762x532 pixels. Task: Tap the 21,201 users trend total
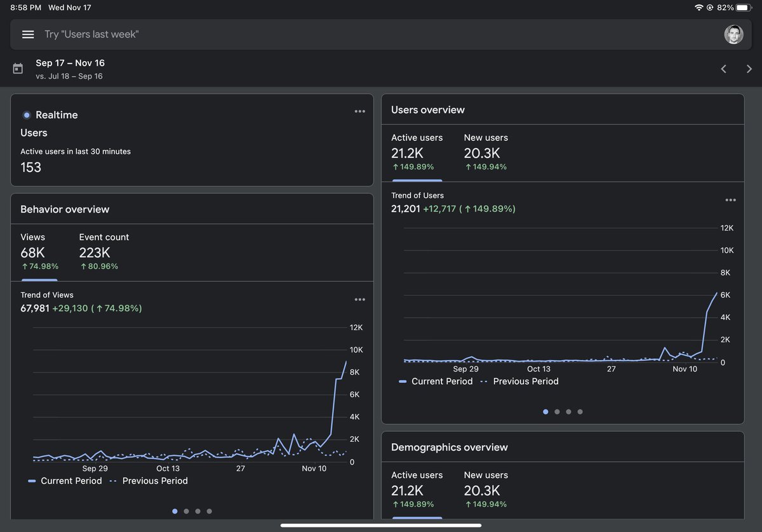pyautogui.click(x=406, y=209)
